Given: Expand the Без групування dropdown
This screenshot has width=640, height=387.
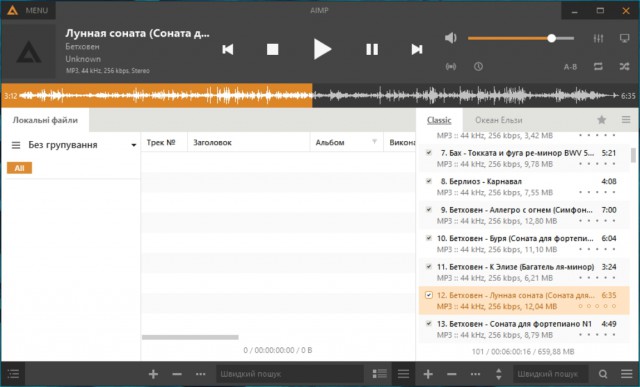Looking at the screenshot, I should (133, 145).
